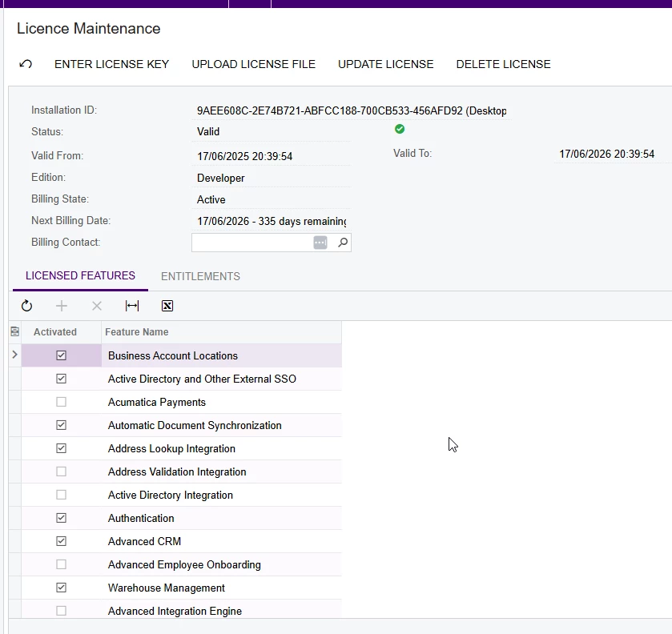Screen dimensions: 672x634
Task: Click the Licence Maintenance page title
Action: coord(89,29)
